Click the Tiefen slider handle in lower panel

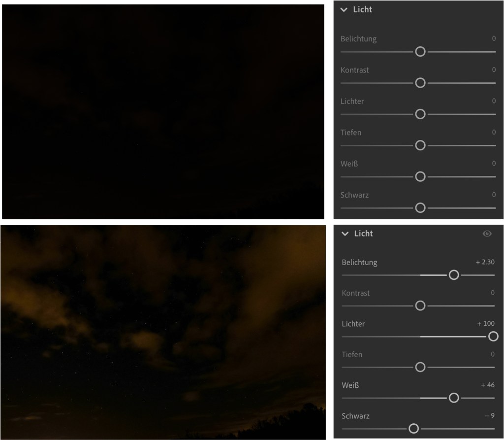pos(420,367)
